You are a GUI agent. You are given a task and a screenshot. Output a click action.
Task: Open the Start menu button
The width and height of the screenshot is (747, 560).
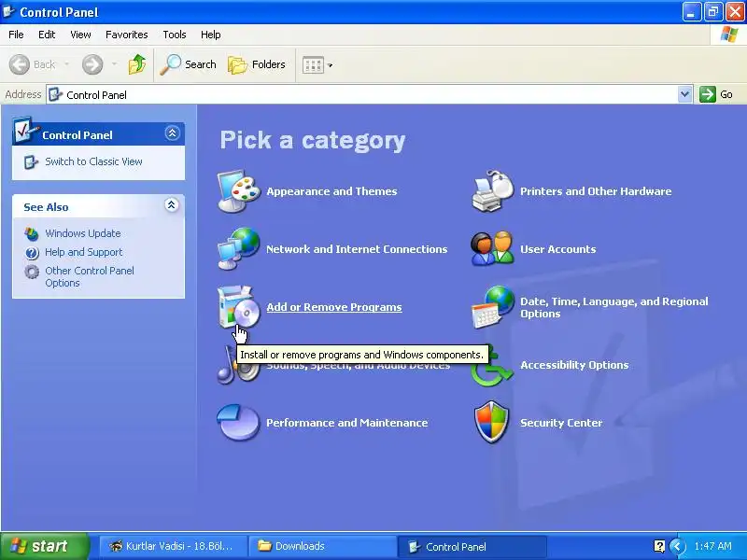point(45,546)
